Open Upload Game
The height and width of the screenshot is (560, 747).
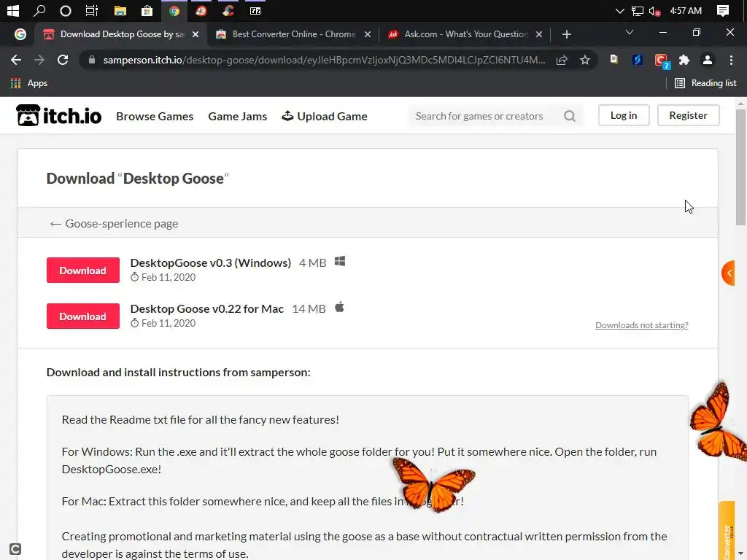[x=325, y=116]
